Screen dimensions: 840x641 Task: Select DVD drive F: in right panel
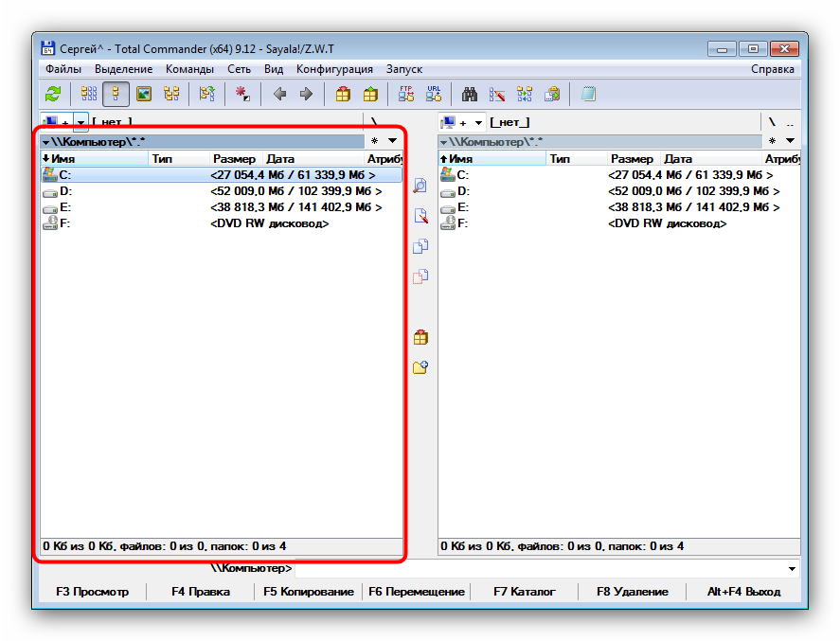pos(619,223)
